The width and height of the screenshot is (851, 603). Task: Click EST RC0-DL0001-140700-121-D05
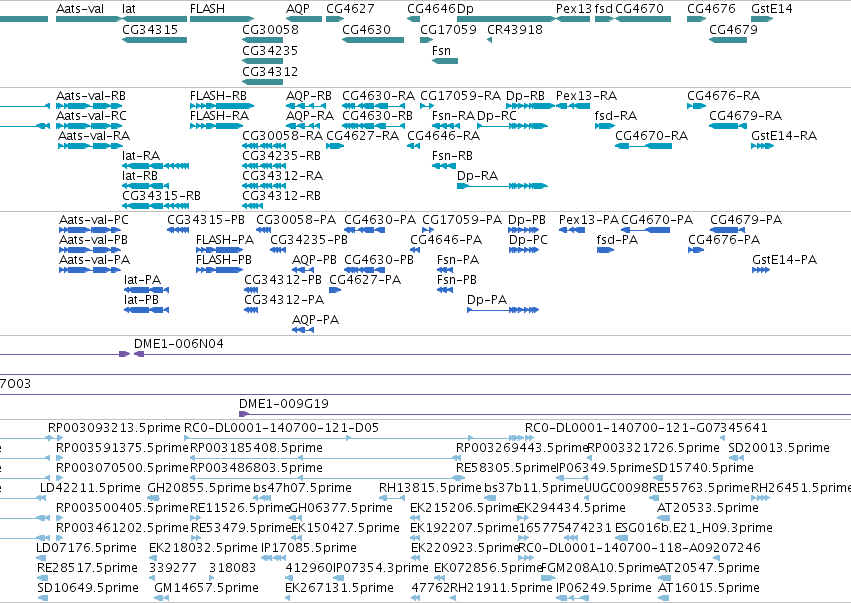282,428
